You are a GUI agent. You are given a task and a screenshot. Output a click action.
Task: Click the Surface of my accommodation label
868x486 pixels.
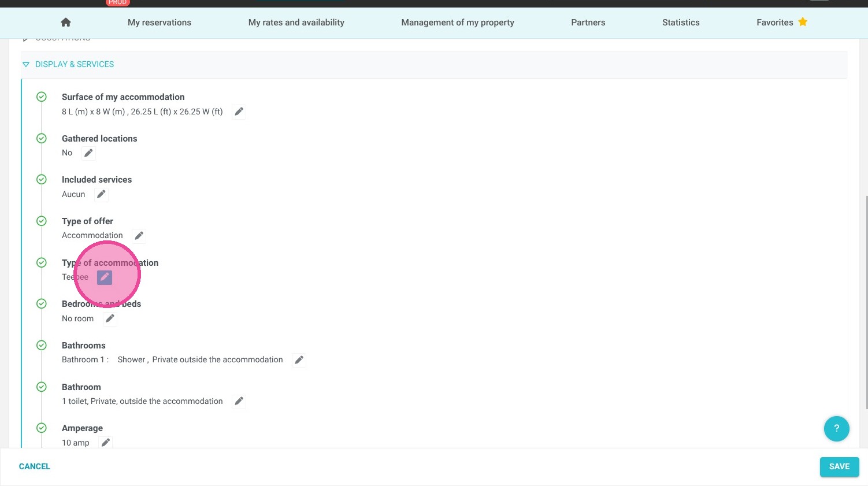click(x=123, y=97)
